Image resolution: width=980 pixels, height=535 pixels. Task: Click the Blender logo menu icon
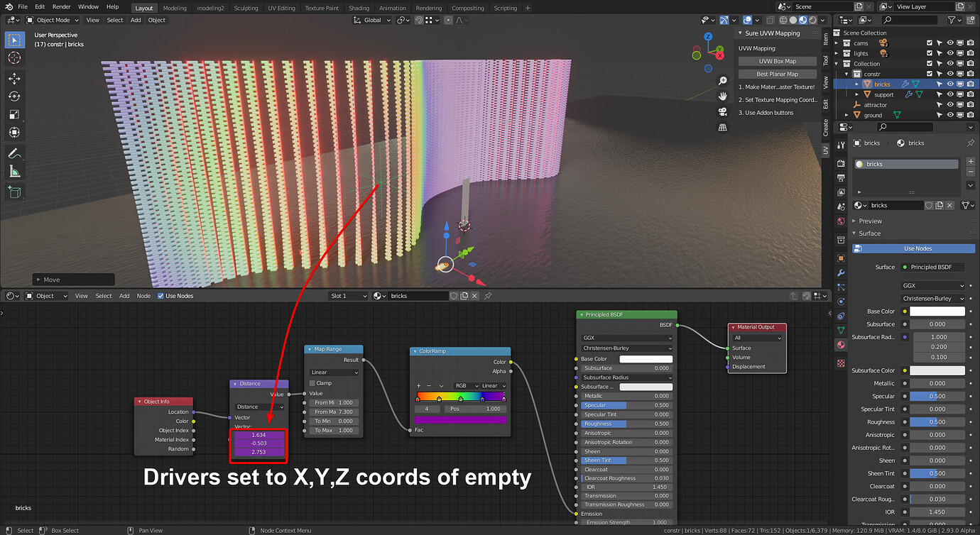click(x=8, y=6)
